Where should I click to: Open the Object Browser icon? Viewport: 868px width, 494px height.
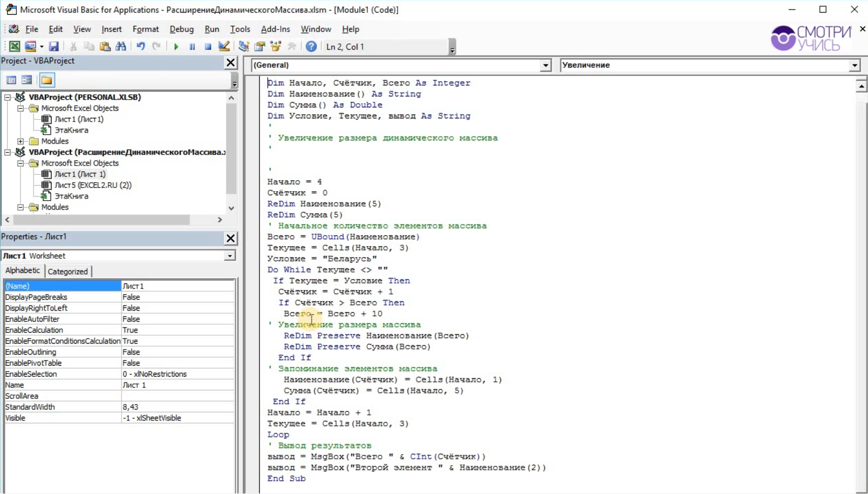[276, 47]
